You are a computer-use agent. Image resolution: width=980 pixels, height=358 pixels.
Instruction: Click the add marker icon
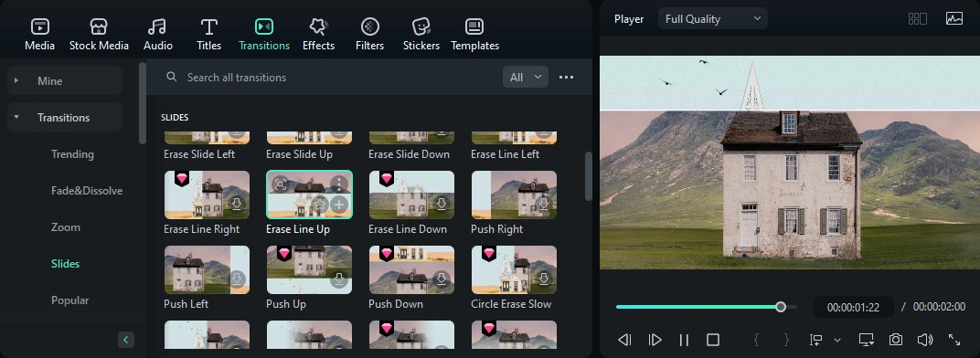pos(815,340)
